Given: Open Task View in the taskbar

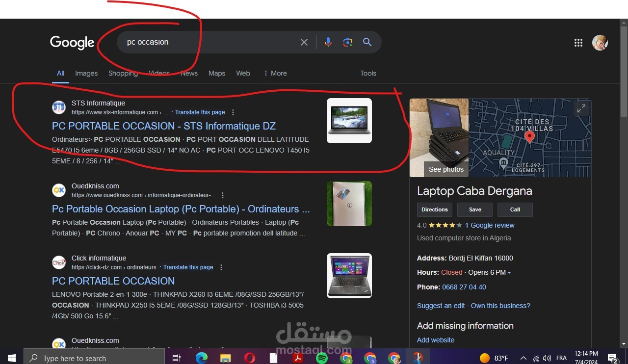Looking at the screenshot, I should [177, 358].
